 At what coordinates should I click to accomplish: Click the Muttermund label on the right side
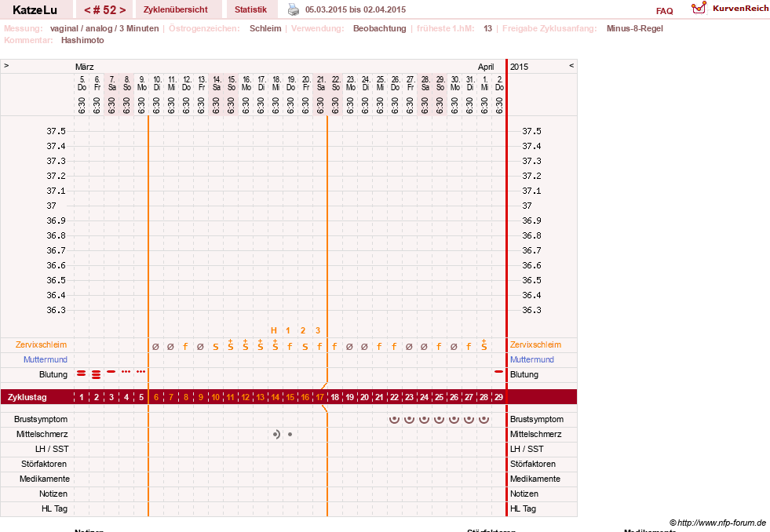point(532,359)
